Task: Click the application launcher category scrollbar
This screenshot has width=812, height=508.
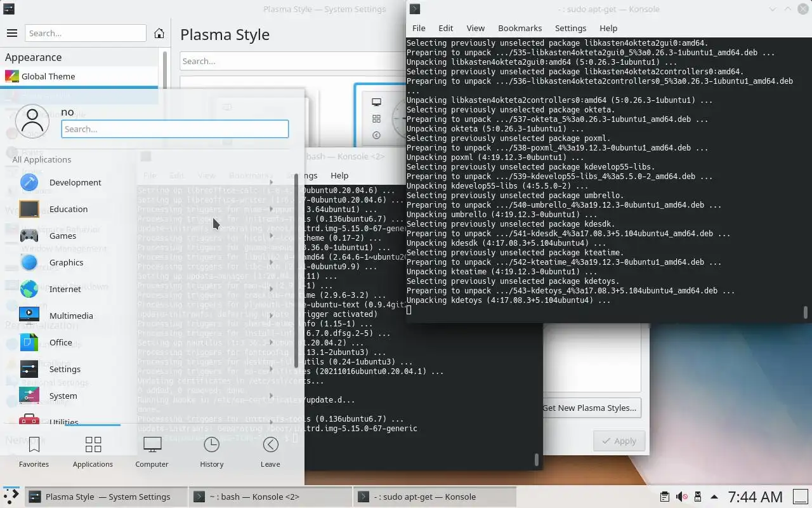Action: [296, 270]
